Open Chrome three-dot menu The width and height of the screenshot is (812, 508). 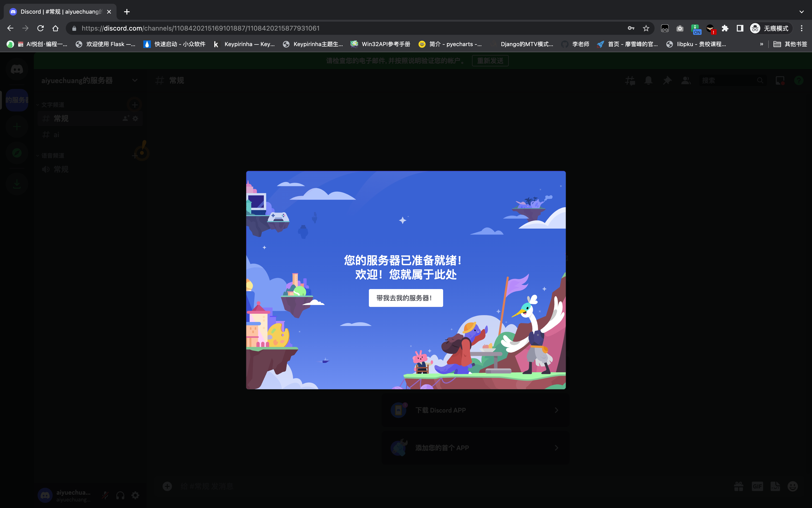[x=802, y=28]
